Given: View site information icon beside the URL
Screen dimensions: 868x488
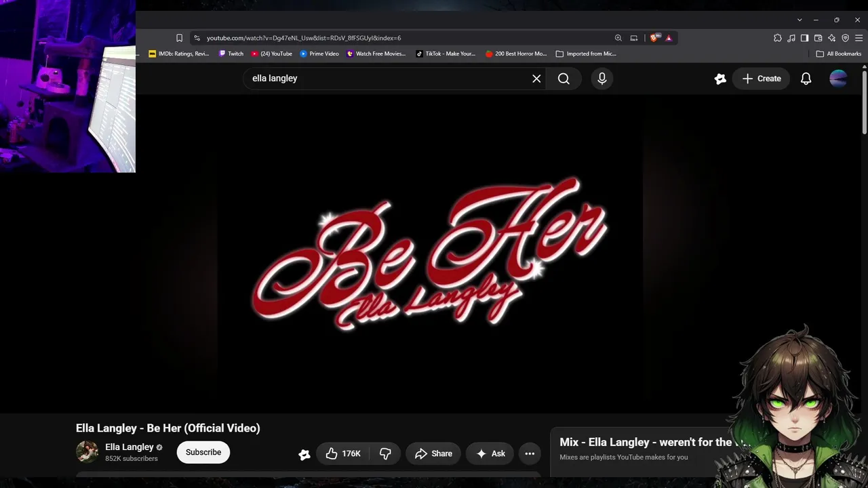Looking at the screenshot, I should [x=197, y=38].
